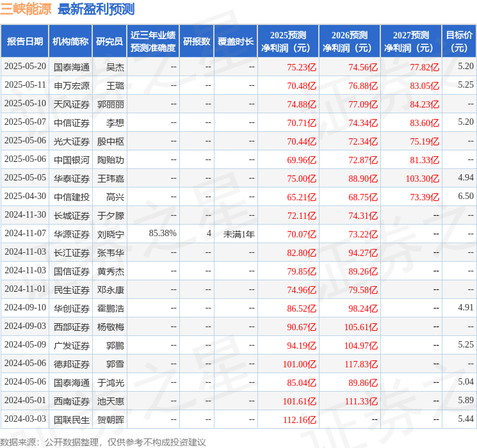Viewport: 477px width, 448px height.
Task: Click the 目标价 column header
Action: [459, 41]
